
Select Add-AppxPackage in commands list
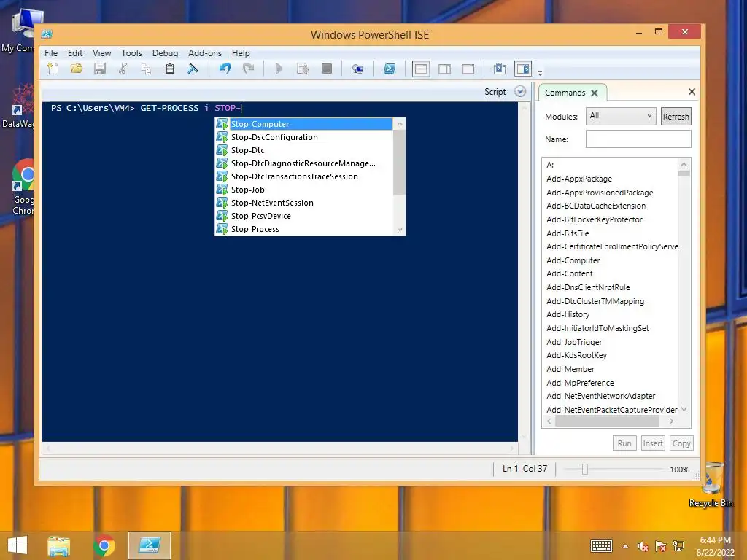tap(579, 179)
